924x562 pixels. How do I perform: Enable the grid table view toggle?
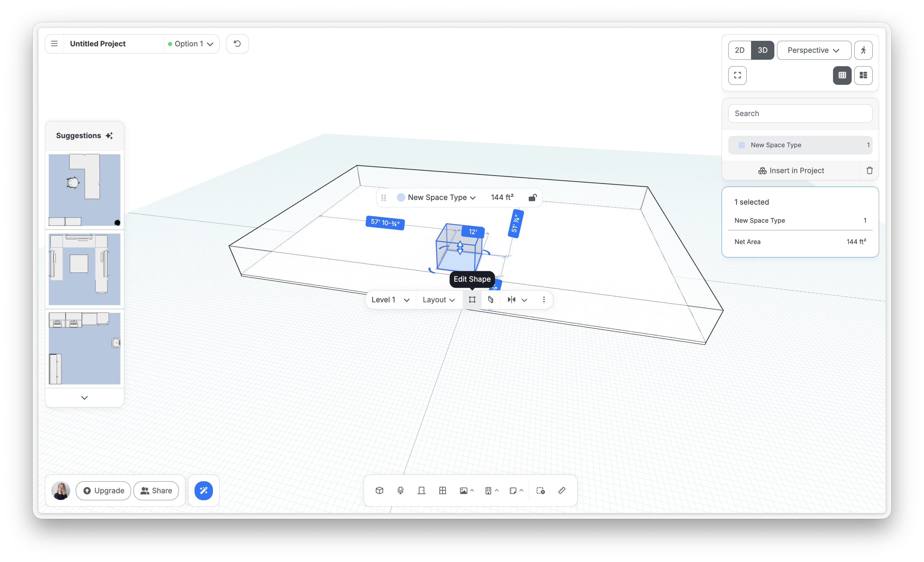(x=842, y=75)
